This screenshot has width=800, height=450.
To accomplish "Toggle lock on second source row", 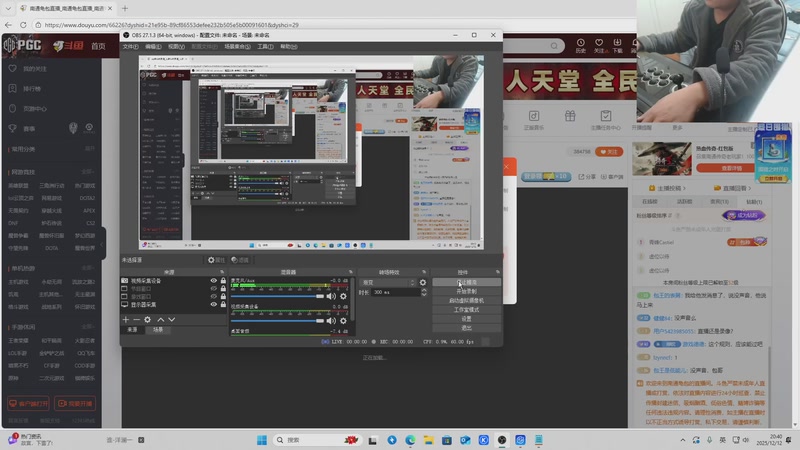I will point(223,289).
